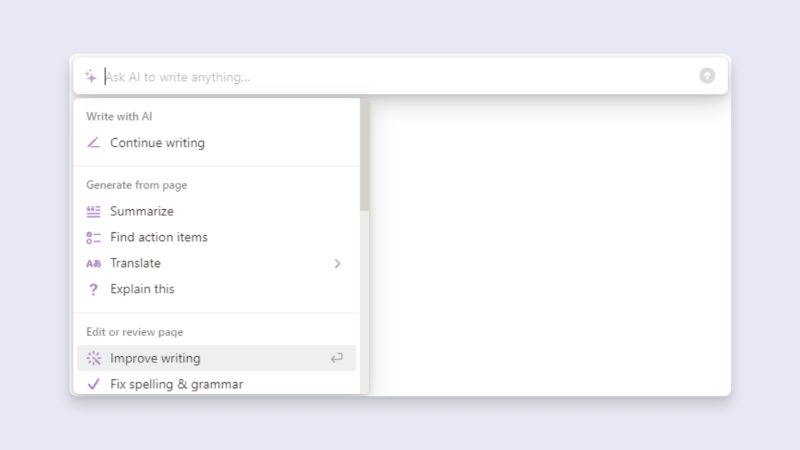
Task: Click the AI sparkle icon in prompt bar
Action: click(91, 76)
